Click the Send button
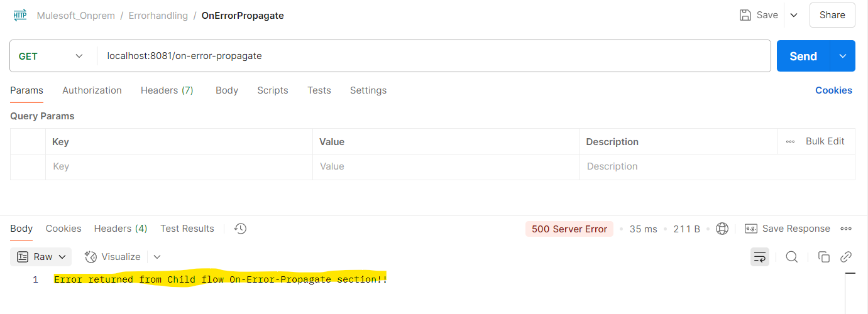Screen dimensions: 868x314 coord(803,56)
